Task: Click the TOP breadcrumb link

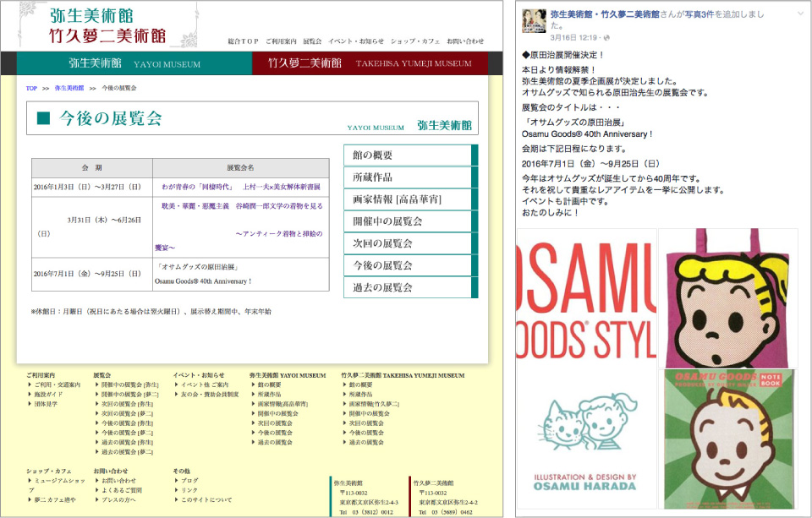Action: click(31, 88)
